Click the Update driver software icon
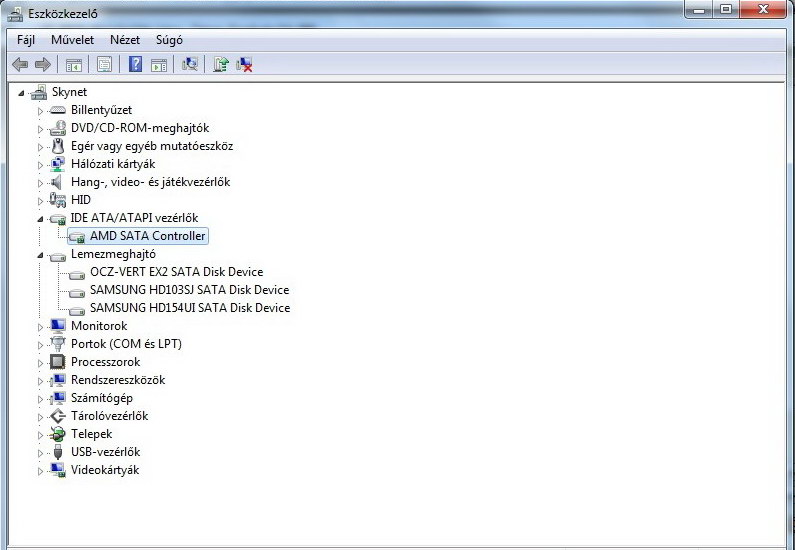 tap(221, 64)
